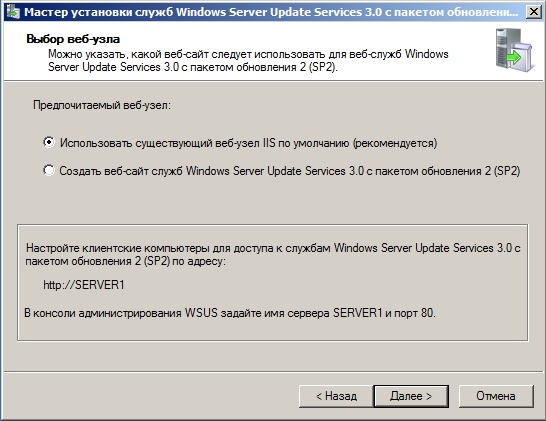The width and height of the screenshot is (546, 421).
Task: Click the header description about веб-сайт
Action: (248, 61)
